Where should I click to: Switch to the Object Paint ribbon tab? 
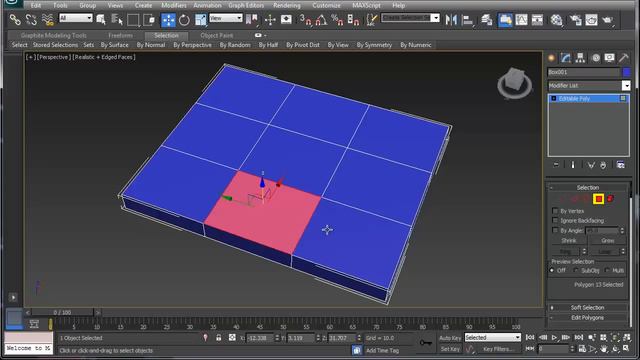[x=217, y=36]
